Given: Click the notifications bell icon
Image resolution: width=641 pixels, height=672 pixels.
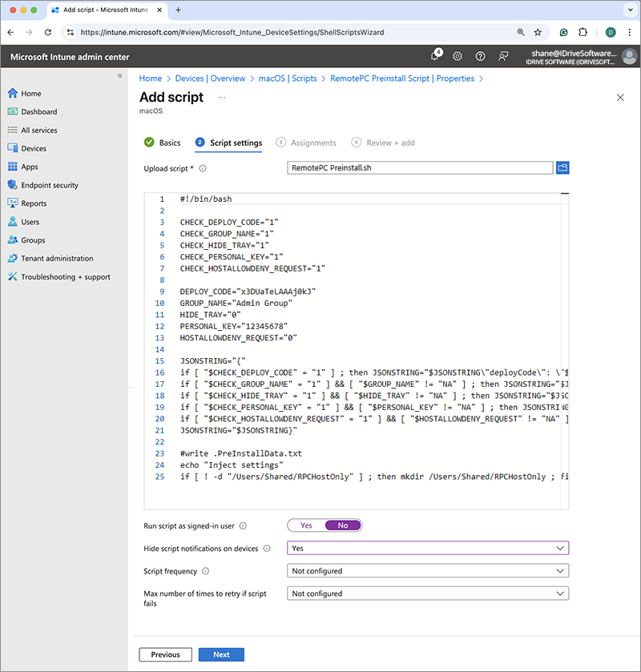Looking at the screenshot, I should [436, 56].
